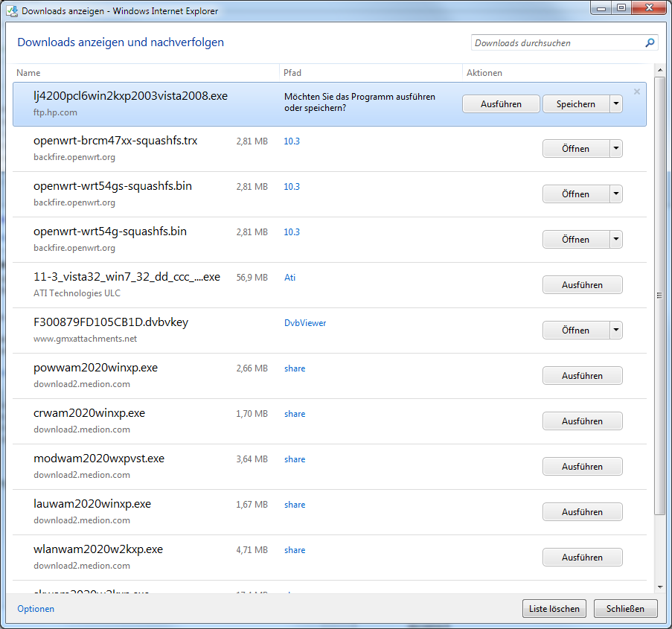Select the openwrt-wrt54gs-squashfs.bin file name
Screen dimensions: 672x629
(112, 186)
